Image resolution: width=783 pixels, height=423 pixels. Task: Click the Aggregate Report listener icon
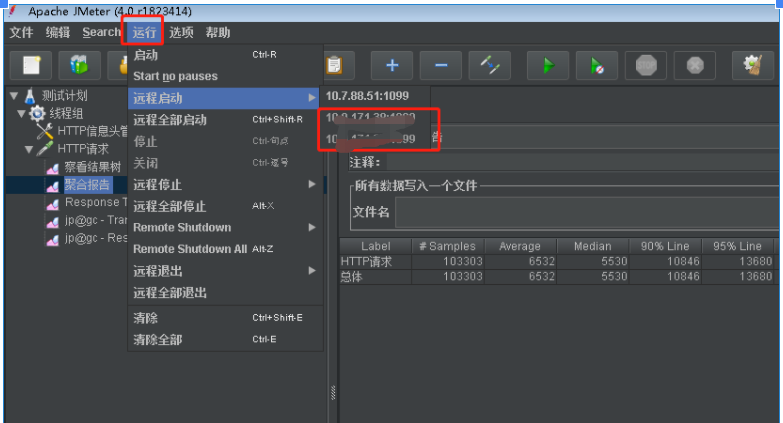(x=52, y=186)
